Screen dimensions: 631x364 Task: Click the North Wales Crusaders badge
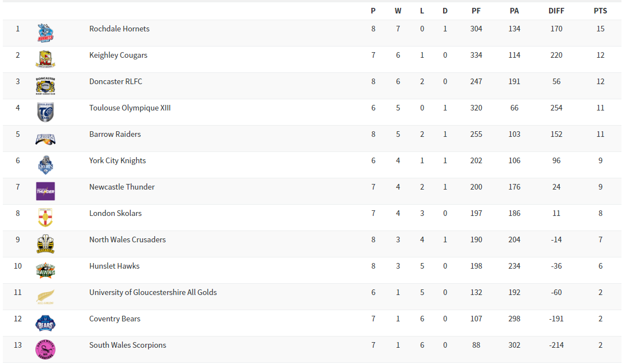click(x=45, y=244)
